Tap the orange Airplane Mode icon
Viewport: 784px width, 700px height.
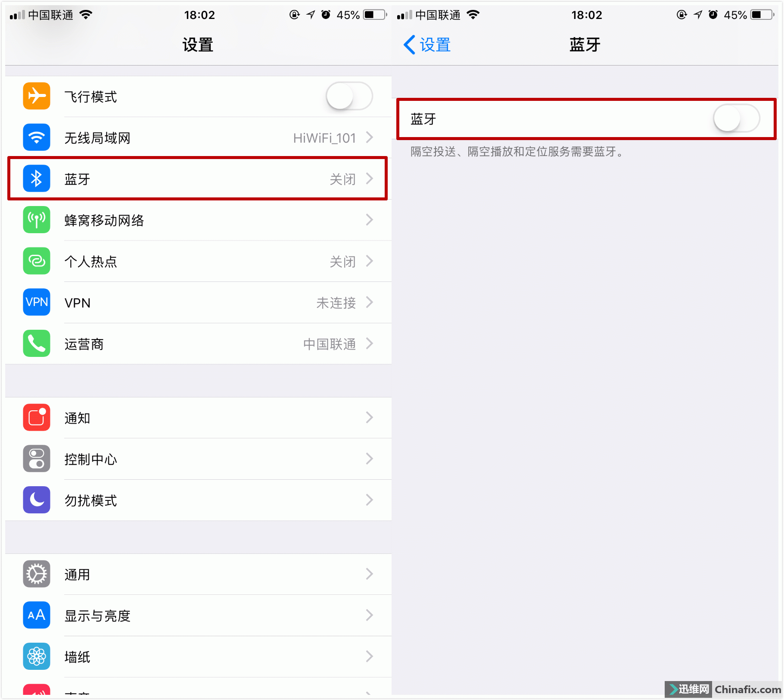click(x=37, y=96)
